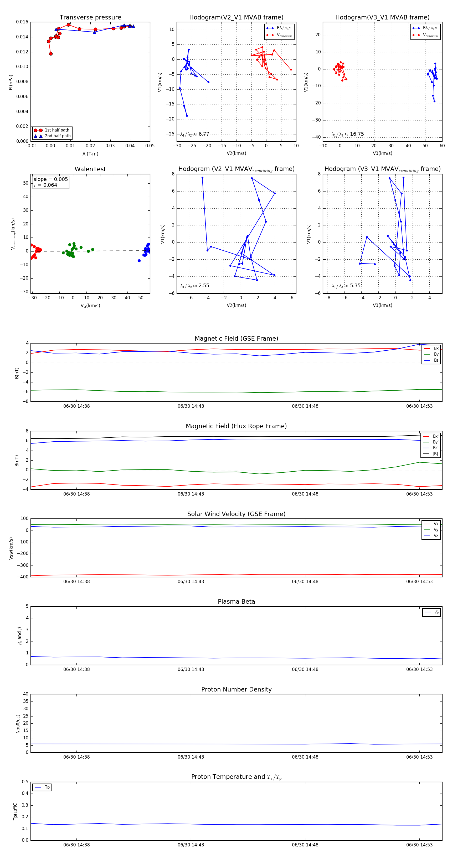
Task: Click the WalenTest "V_remaining(km/s)" y-axis label
Action: [x=13, y=234]
